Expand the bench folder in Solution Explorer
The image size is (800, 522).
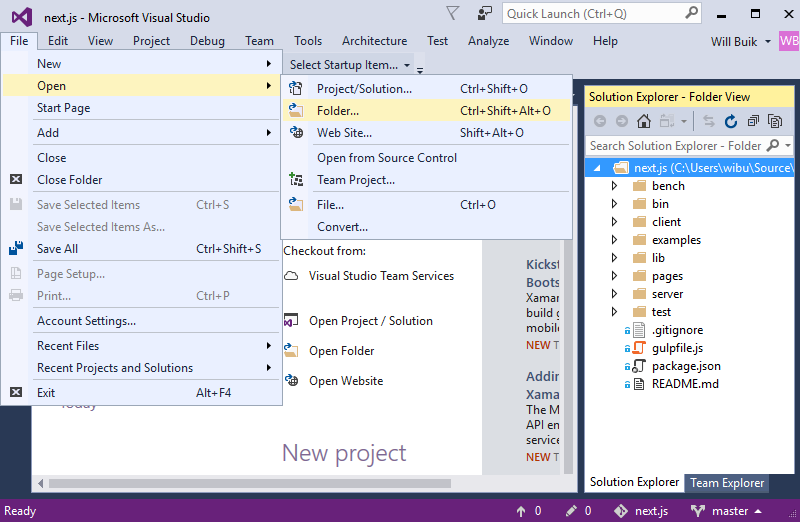(614, 186)
